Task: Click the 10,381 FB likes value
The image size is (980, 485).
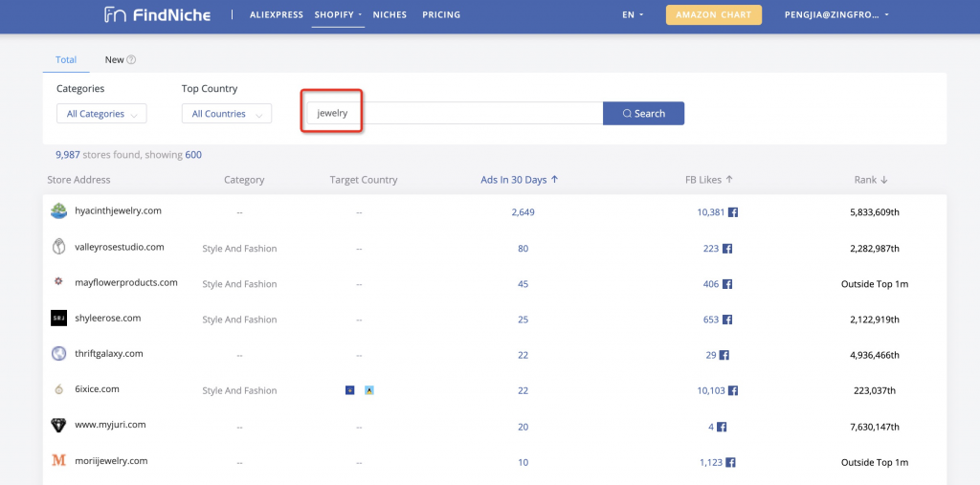Action: (711, 212)
